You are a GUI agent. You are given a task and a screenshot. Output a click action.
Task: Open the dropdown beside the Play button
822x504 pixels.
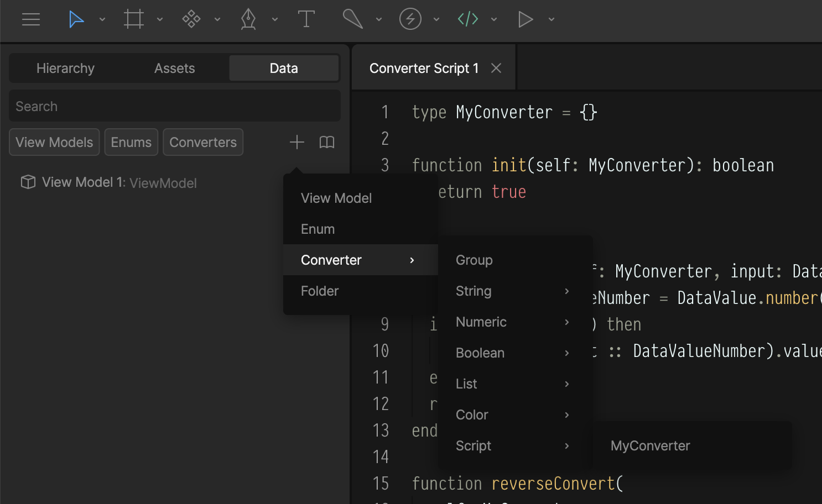tap(551, 19)
